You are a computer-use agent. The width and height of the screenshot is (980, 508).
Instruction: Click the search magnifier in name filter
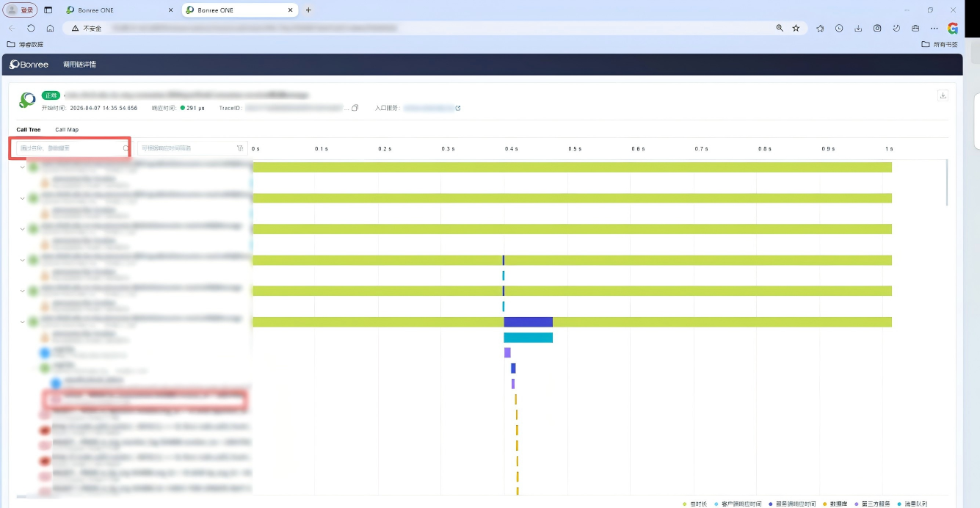(126, 148)
